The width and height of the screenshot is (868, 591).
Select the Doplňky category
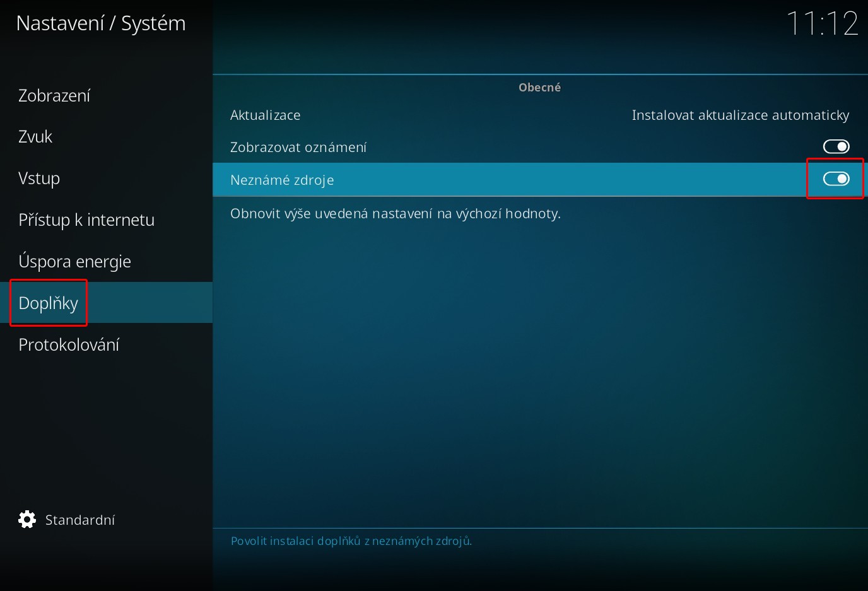[x=106, y=303]
